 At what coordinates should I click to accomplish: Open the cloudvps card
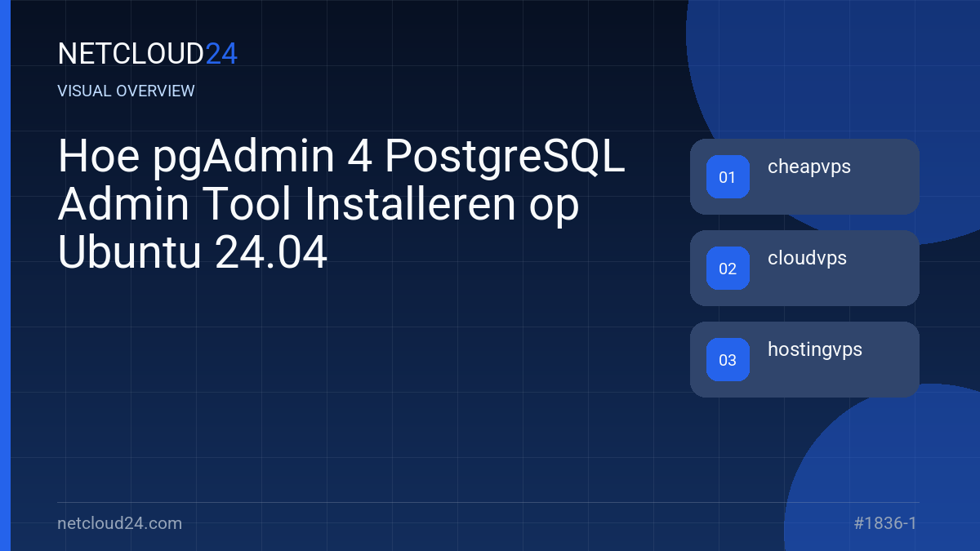pyautogui.click(x=804, y=268)
